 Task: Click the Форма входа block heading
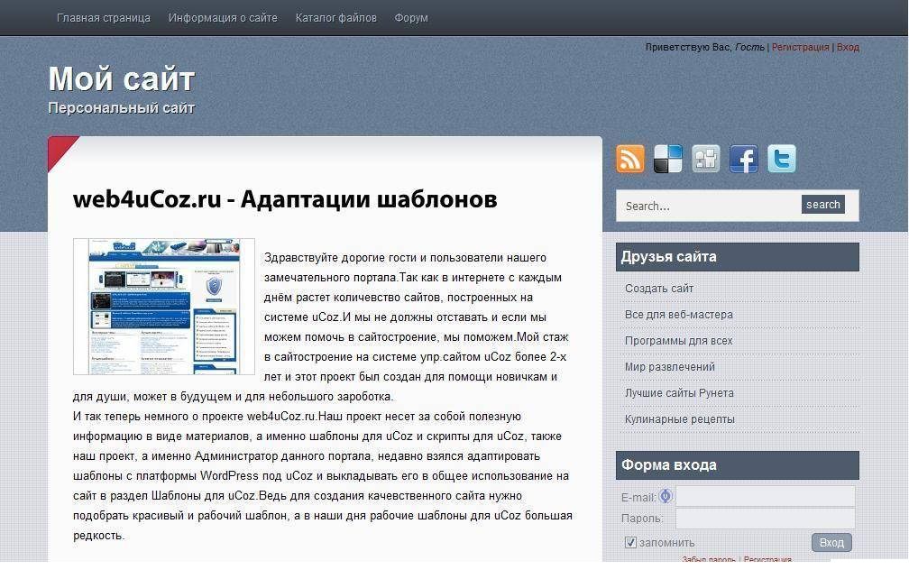pyautogui.click(x=738, y=465)
